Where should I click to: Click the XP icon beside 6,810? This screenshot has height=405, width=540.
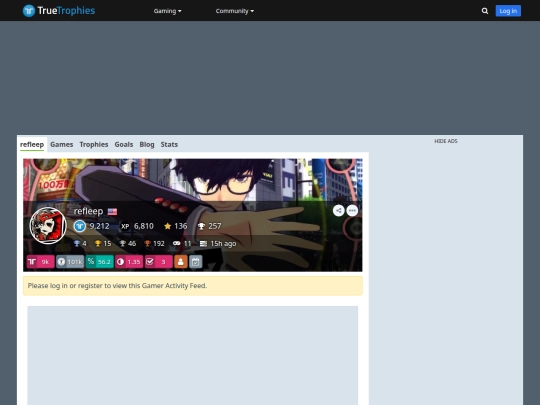[x=125, y=226]
